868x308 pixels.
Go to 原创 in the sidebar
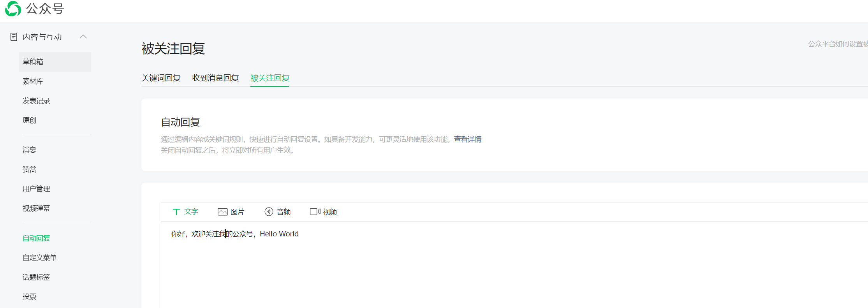point(30,120)
